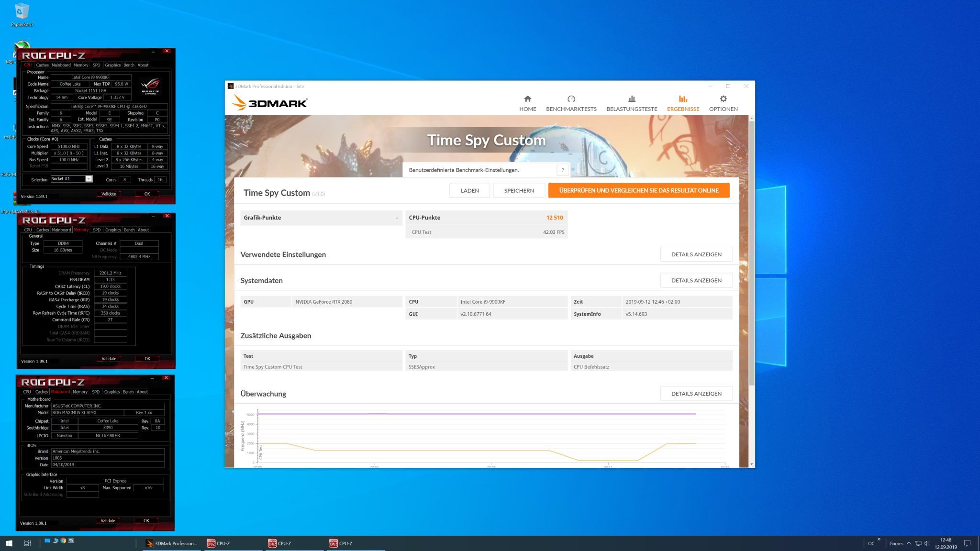Show details for Überwachung
This screenshot has height=551, width=980.
(696, 394)
